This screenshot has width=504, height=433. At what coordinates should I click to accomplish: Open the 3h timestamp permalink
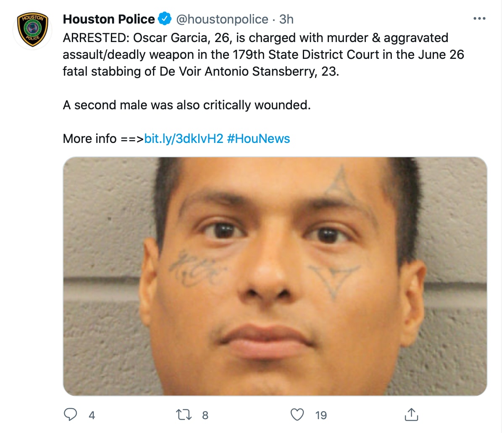point(286,19)
